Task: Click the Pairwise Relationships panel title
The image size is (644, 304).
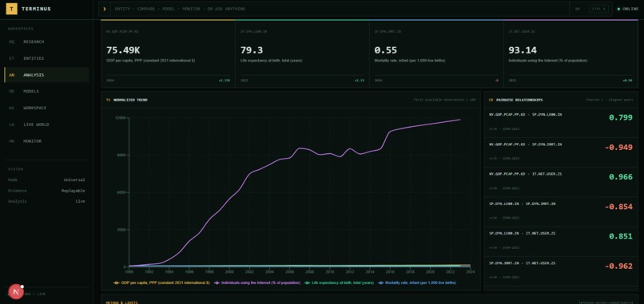Action: pyautogui.click(x=519, y=100)
